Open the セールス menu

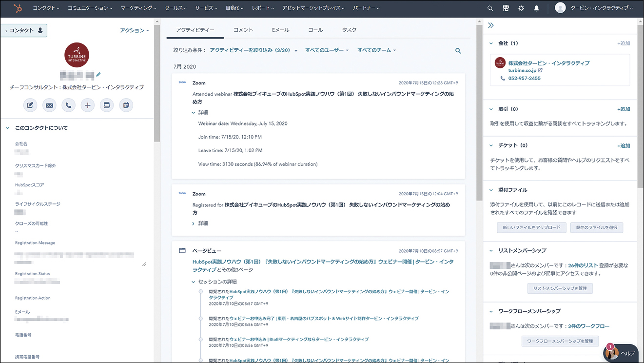click(176, 8)
